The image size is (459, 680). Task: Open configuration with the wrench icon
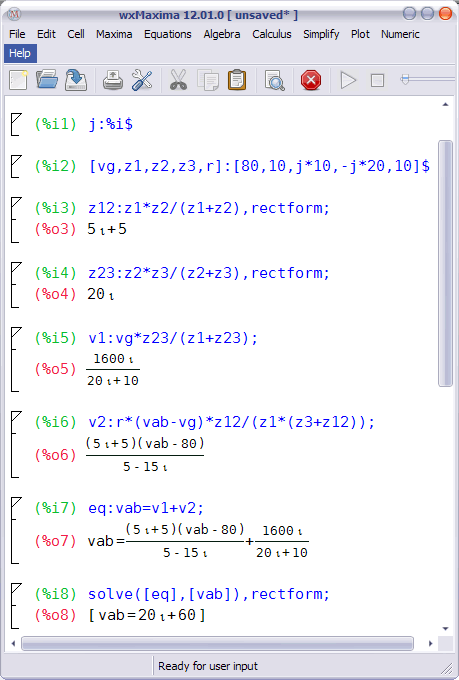[142, 80]
